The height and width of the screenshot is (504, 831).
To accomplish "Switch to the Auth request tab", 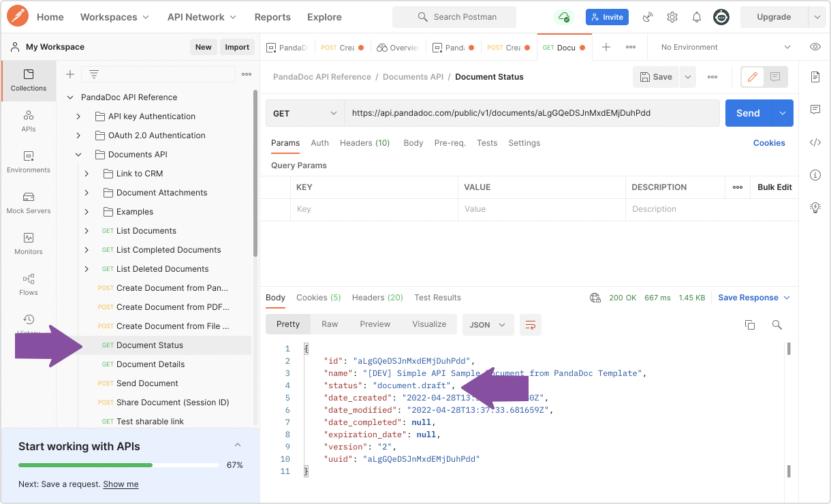I will pos(319,143).
